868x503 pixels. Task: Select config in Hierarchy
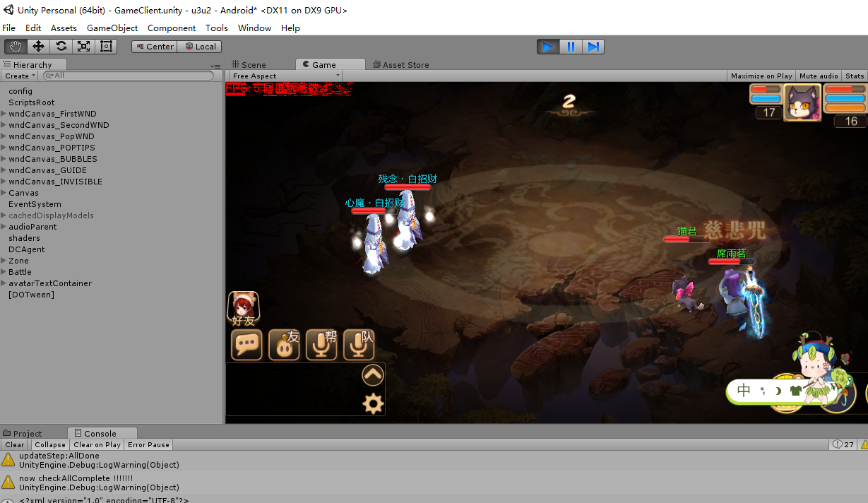click(20, 91)
